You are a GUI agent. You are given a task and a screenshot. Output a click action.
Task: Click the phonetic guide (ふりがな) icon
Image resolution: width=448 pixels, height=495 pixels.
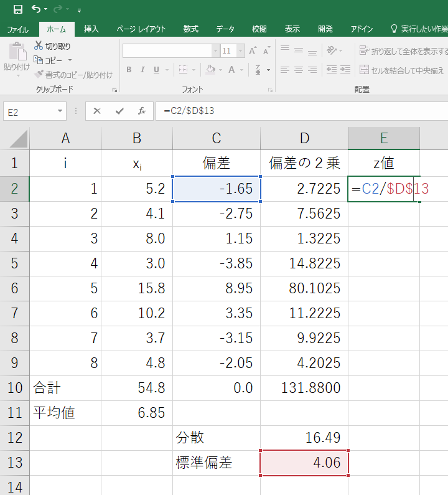(x=258, y=70)
